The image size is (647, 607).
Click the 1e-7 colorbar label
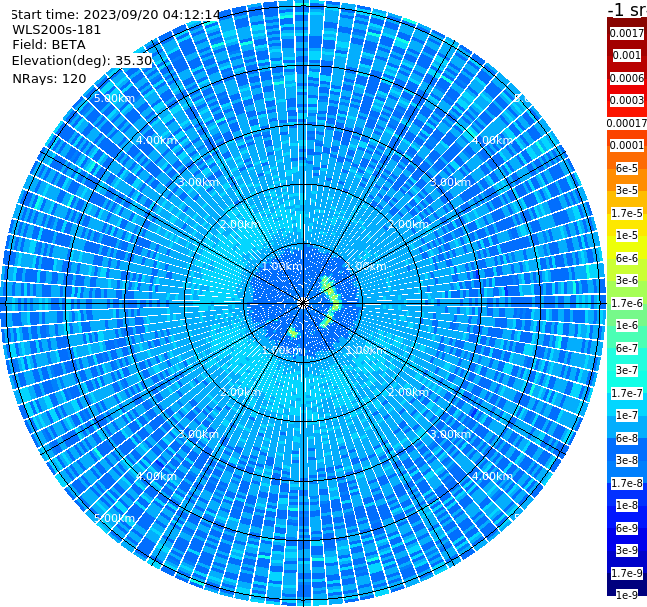(x=627, y=415)
